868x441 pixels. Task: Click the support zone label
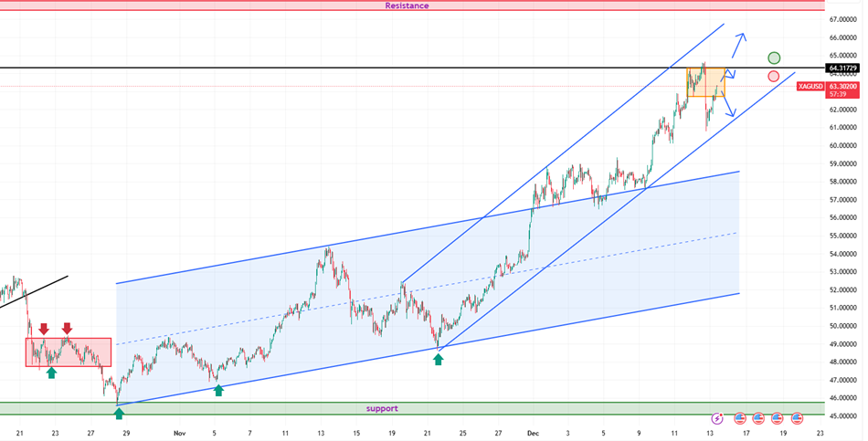click(382, 408)
